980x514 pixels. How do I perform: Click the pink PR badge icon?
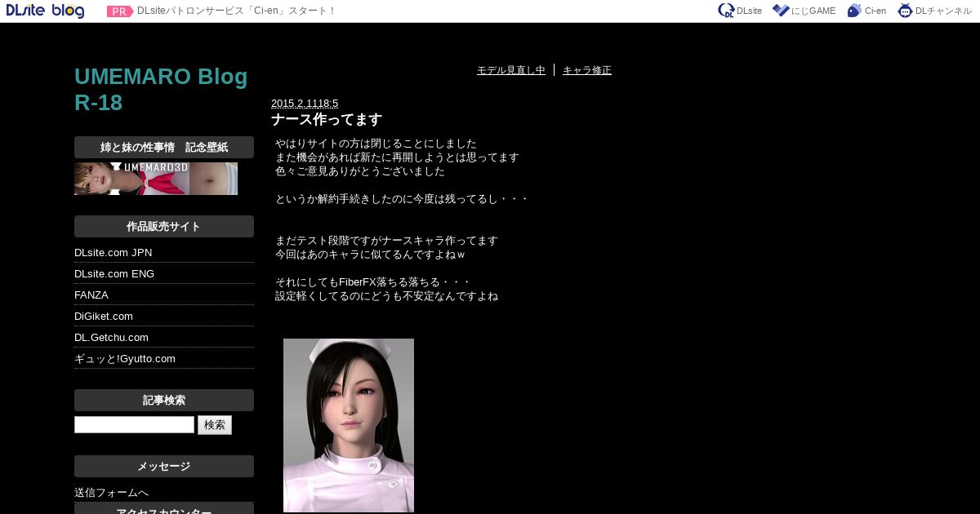click(120, 11)
